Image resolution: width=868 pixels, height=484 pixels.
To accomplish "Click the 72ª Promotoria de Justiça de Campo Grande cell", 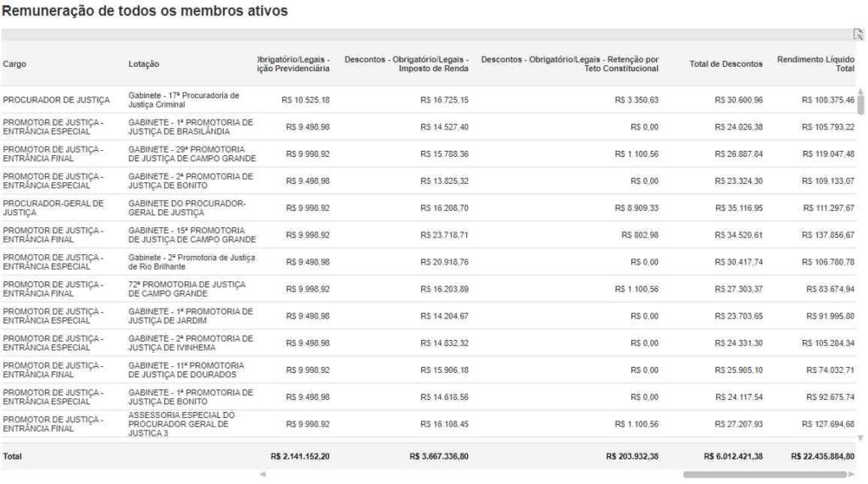I will [168, 289].
